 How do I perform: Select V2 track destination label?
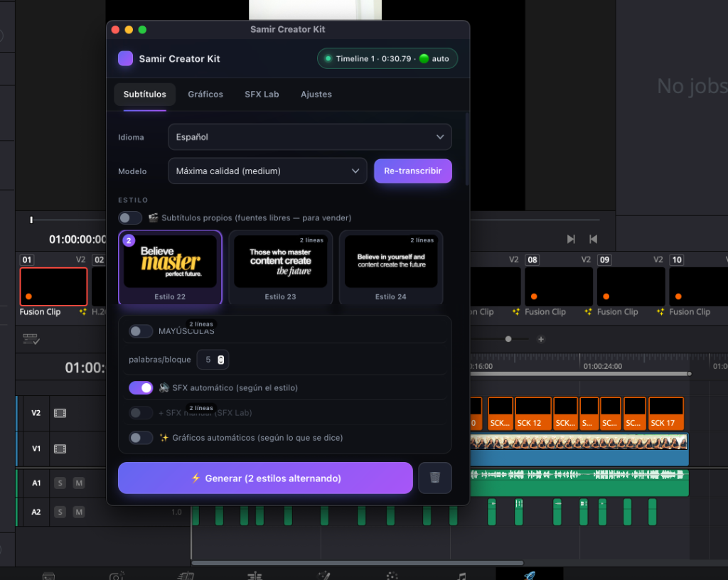[x=36, y=413]
